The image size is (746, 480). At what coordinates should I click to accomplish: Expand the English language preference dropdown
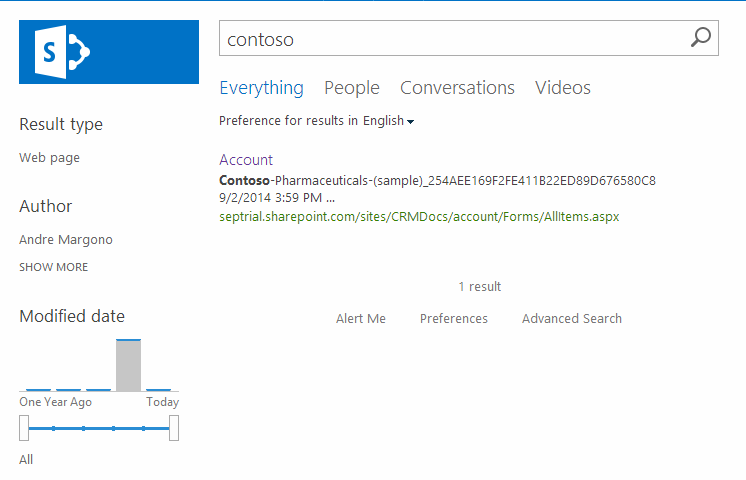388,121
